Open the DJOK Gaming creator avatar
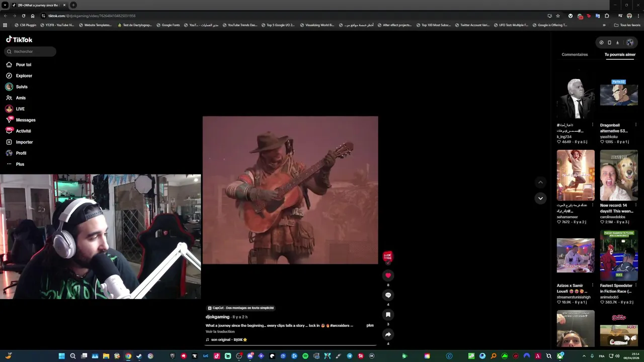 (x=387, y=256)
